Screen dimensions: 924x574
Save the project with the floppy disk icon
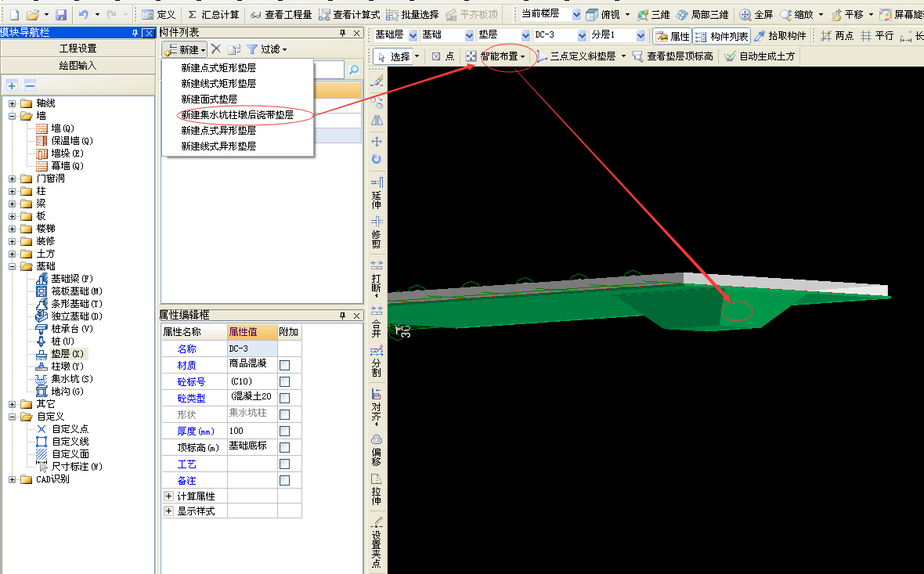(61, 14)
